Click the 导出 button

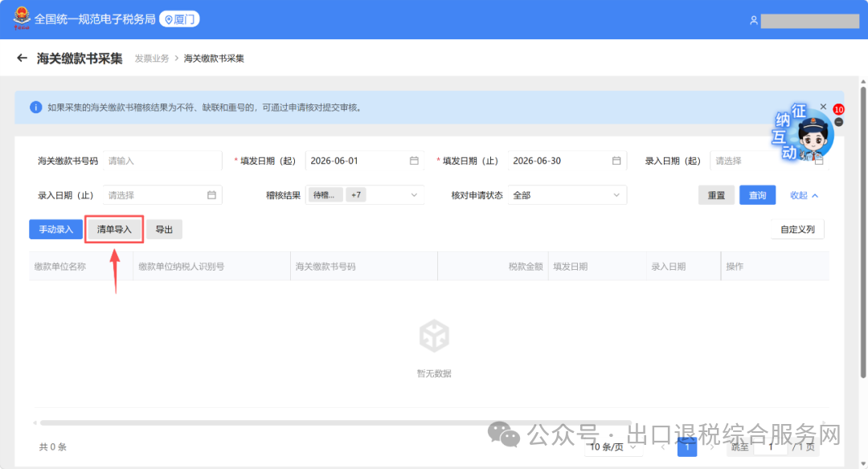coord(164,230)
